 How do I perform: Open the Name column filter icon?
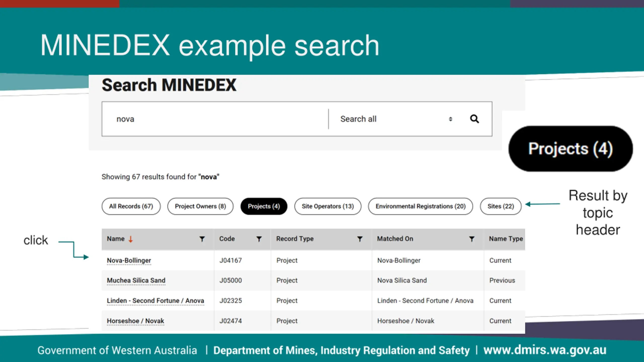click(202, 239)
